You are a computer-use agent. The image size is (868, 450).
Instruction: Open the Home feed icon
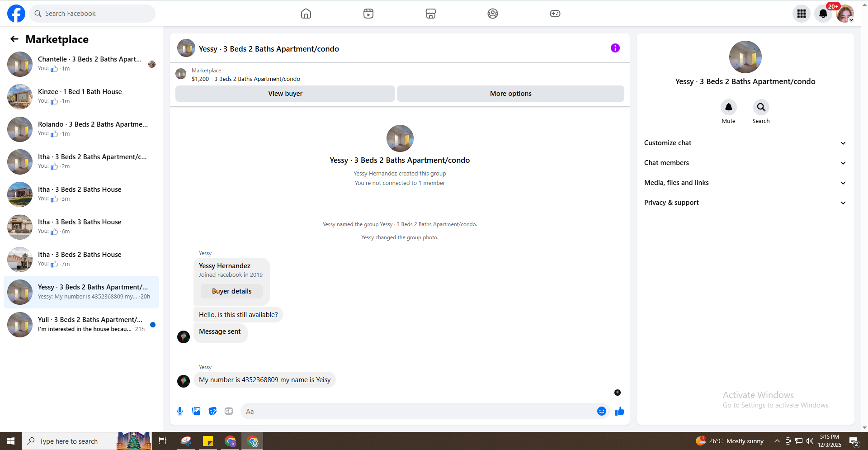click(x=306, y=14)
